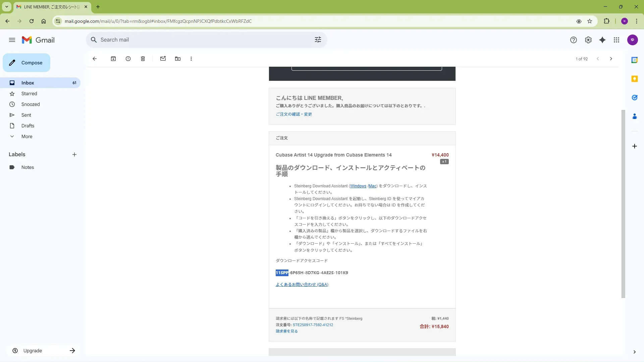644x362 pixels.
Task: Open the Windows download link
Action: (x=358, y=186)
